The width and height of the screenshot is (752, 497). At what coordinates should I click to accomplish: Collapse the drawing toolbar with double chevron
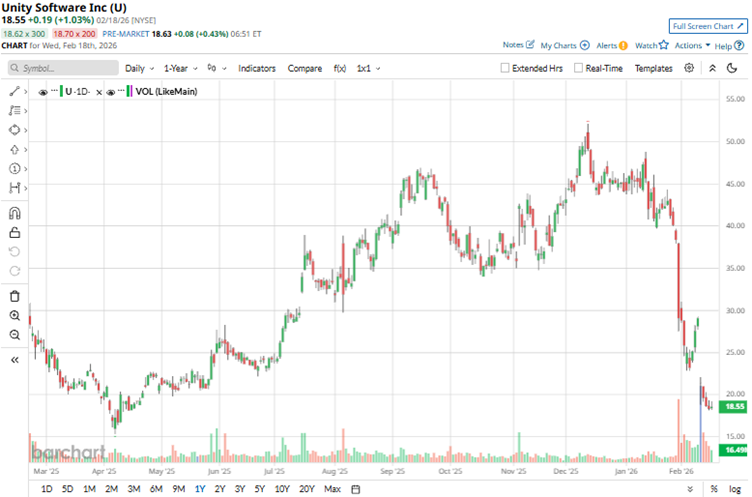click(x=14, y=360)
